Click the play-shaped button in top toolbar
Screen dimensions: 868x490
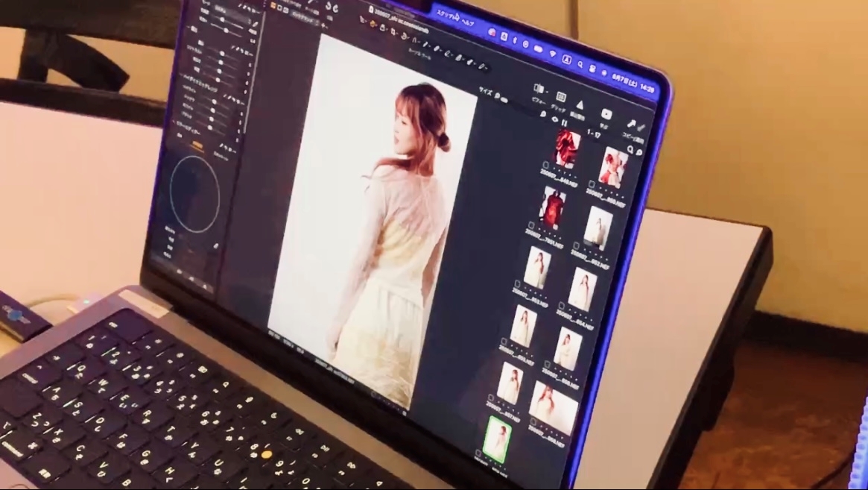606,115
